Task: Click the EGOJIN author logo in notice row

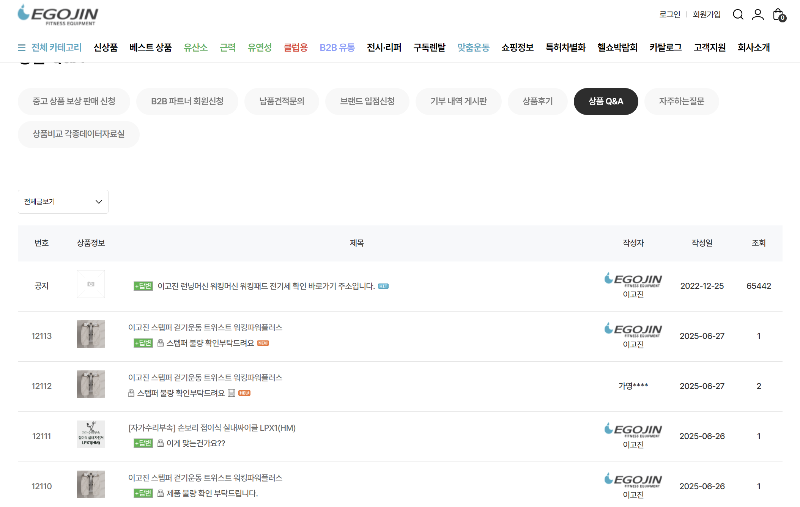Action: point(633,280)
